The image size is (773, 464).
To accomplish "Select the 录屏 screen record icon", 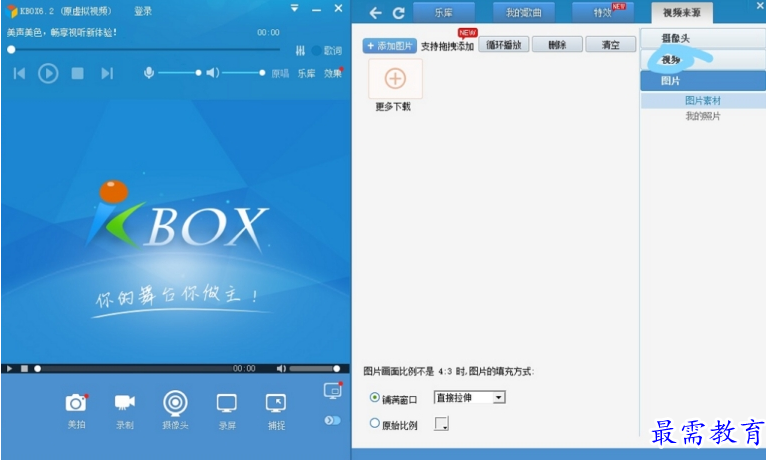I will point(227,403).
